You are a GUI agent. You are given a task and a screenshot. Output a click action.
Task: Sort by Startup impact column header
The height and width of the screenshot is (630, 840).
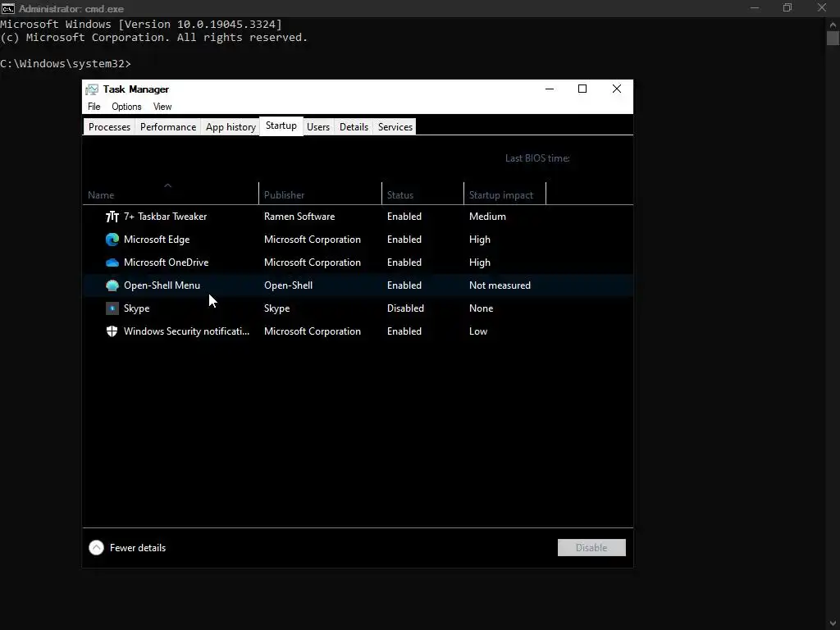click(x=504, y=194)
